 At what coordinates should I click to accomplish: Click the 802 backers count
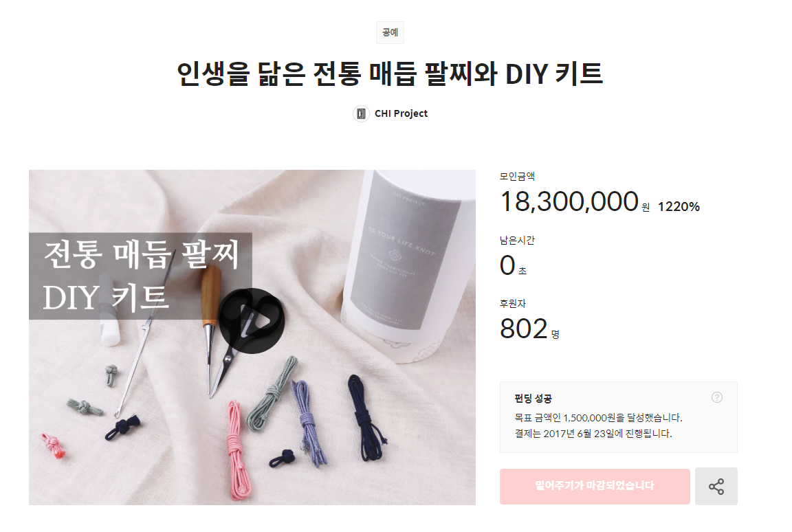(524, 329)
